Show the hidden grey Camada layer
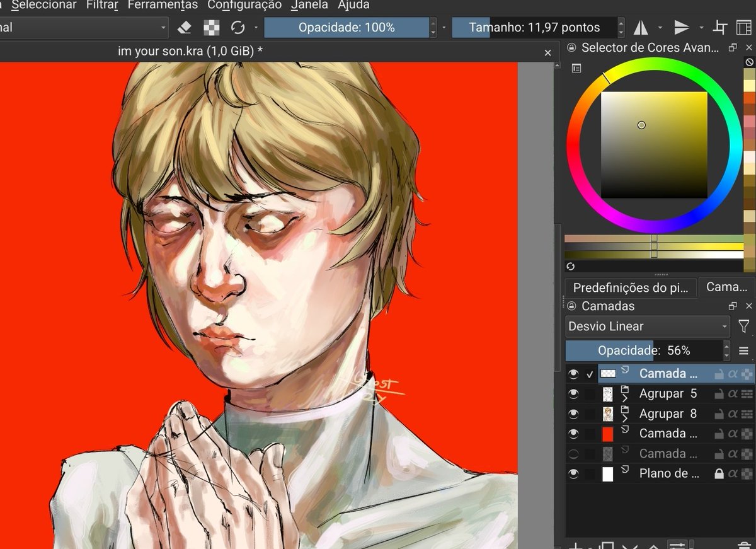Screen dimensions: 756x549 [x=574, y=453]
